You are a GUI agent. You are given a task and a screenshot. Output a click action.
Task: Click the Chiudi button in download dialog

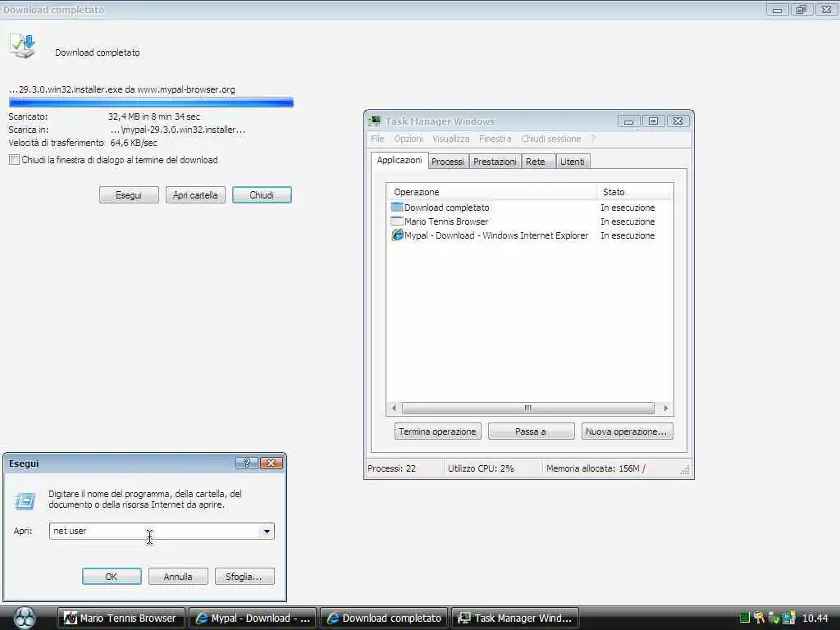[262, 195]
